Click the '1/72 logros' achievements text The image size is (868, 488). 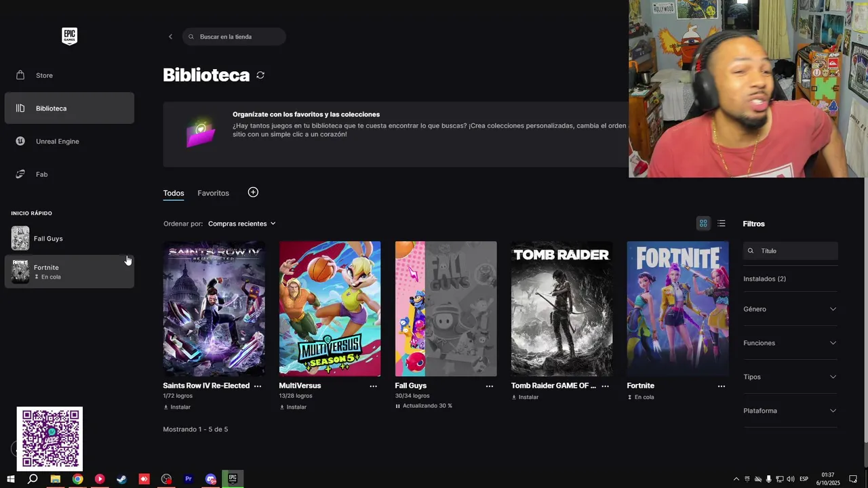178,396
